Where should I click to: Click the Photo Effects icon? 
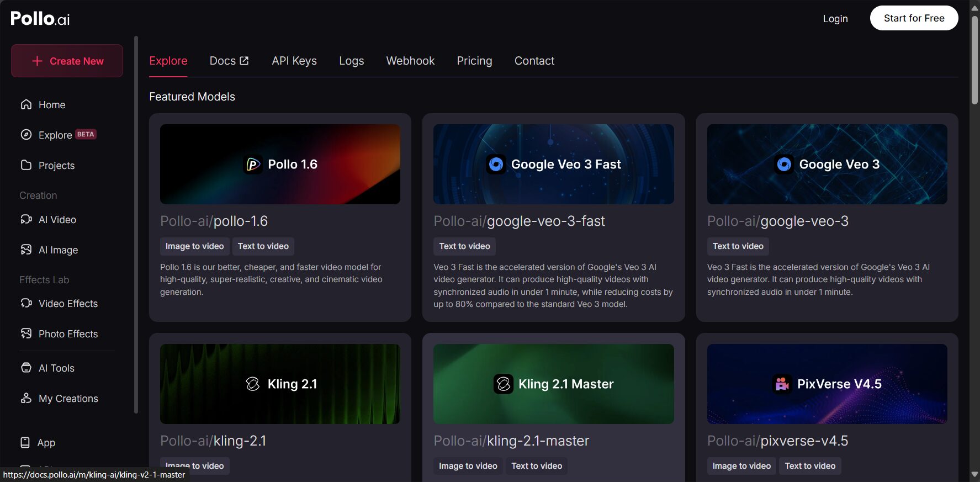(26, 333)
